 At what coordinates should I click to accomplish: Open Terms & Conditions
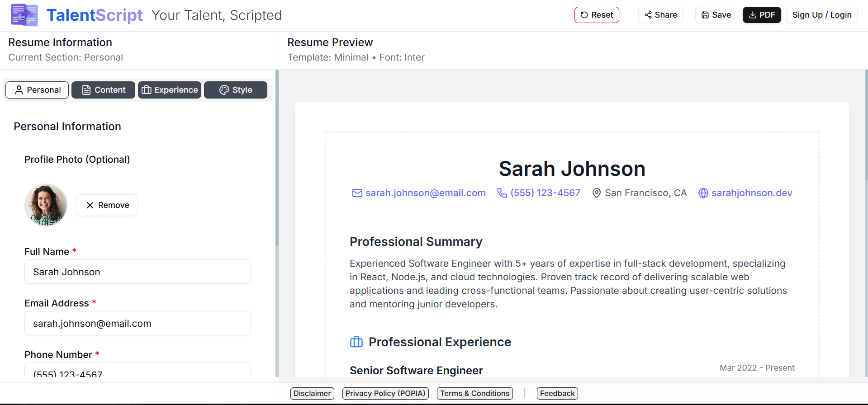[475, 393]
